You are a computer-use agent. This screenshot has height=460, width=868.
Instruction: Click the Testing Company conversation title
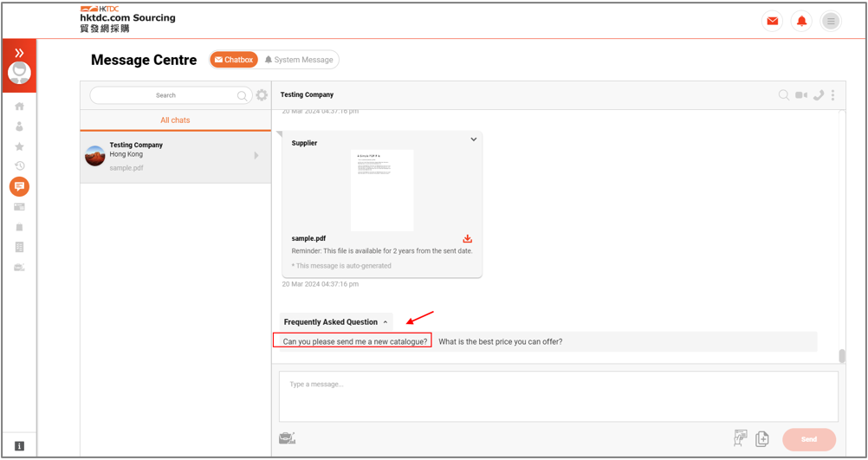(x=307, y=94)
